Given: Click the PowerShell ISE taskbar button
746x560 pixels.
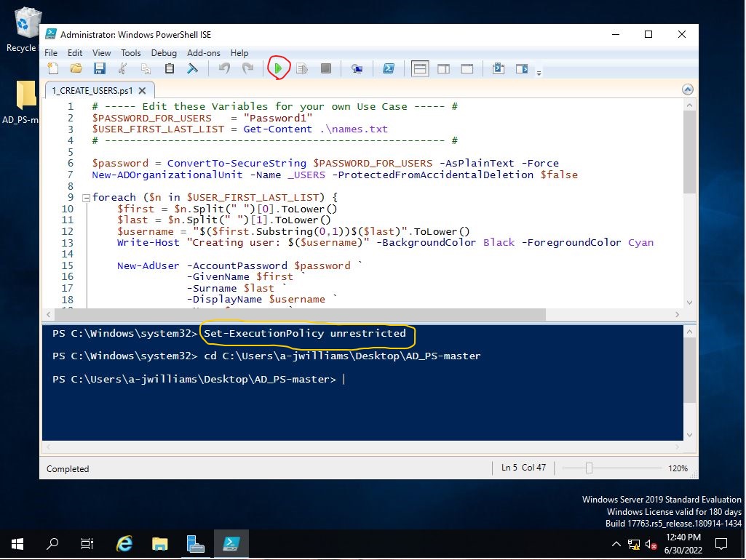Looking at the screenshot, I should 231,544.
